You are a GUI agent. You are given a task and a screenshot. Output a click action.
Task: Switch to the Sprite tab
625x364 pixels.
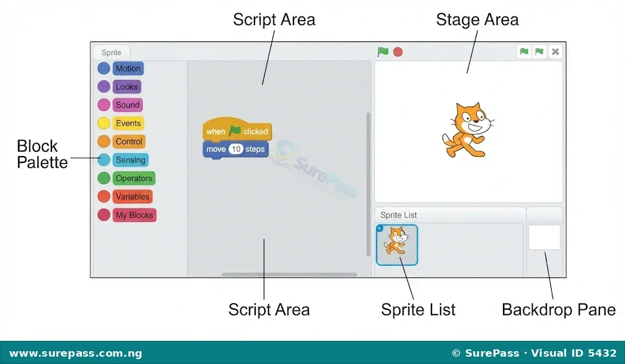click(112, 52)
